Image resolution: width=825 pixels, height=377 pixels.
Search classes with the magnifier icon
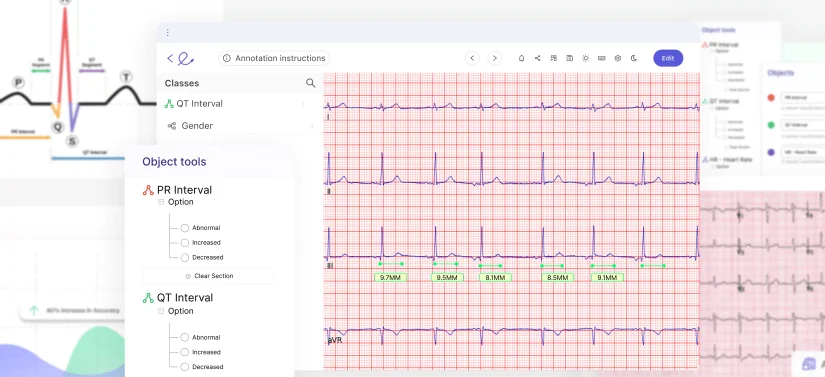tap(310, 83)
